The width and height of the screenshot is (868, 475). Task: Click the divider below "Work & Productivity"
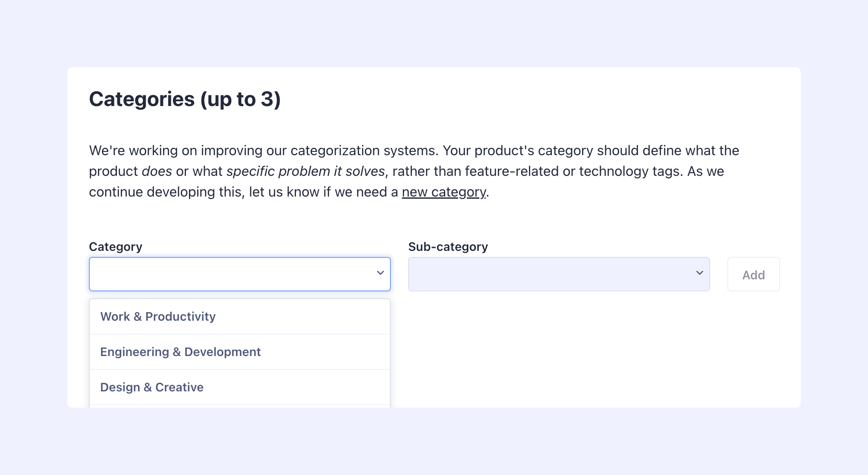point(239,334)
